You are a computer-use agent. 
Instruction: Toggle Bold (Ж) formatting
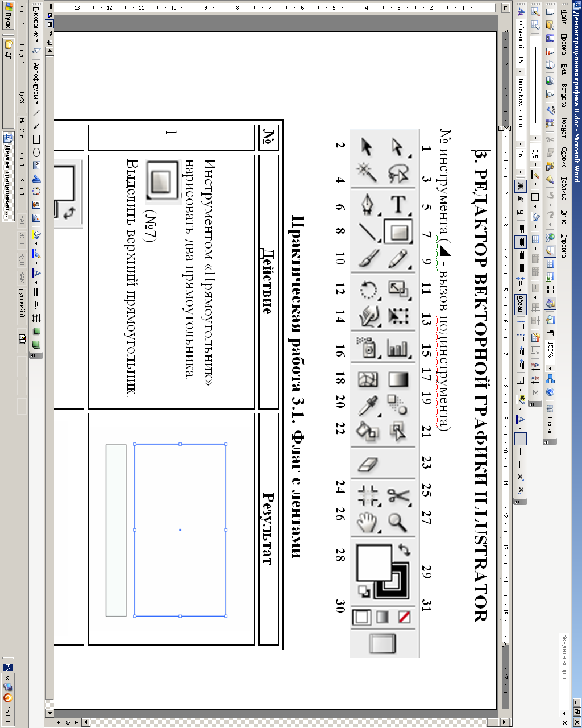tap(521, 185)
